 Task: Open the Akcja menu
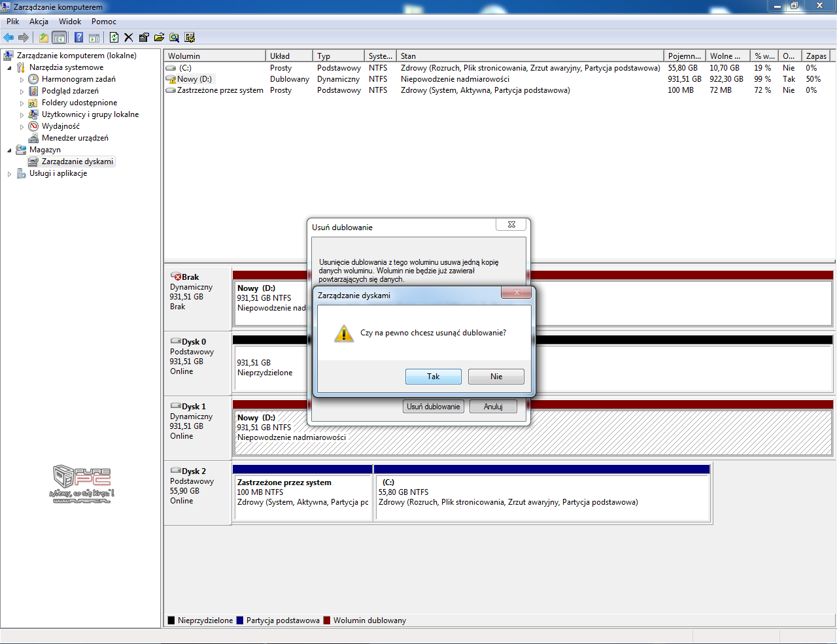coord(39,22)
